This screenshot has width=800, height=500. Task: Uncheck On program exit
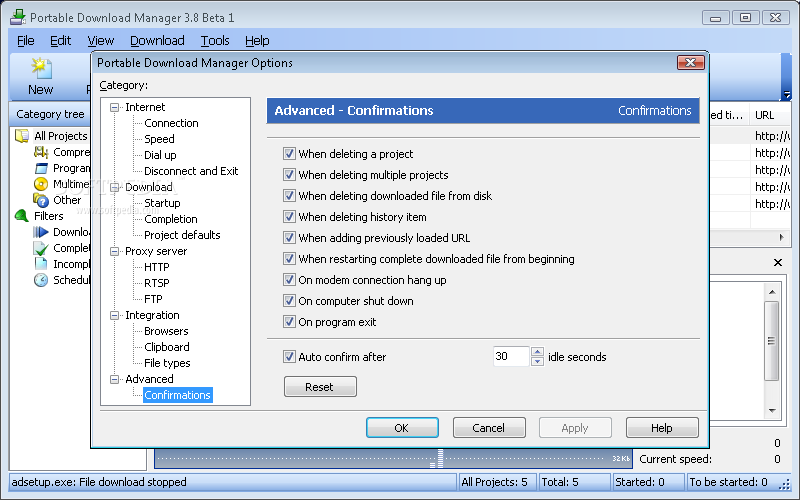pos(289,322)
